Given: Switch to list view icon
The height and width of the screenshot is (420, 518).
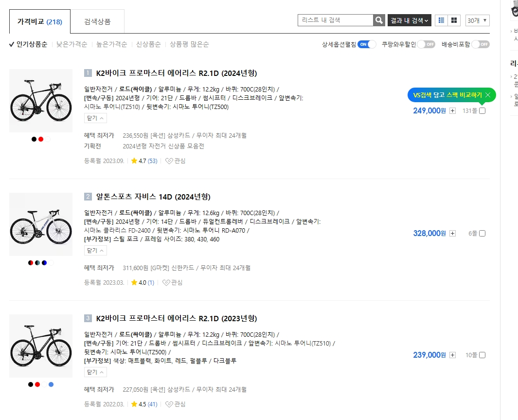Looking at the screenshot, I should point(441,20).
